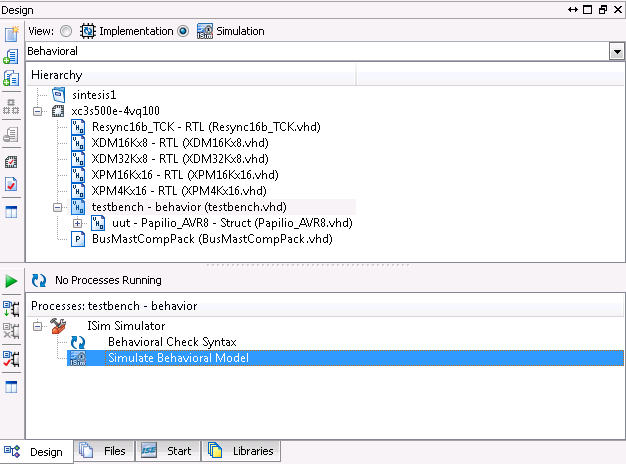Viewport: 626px width, 464px height.
Task: Click the VHDL file icon for XDM16Kx8
Action: click(x=78, y=143)
